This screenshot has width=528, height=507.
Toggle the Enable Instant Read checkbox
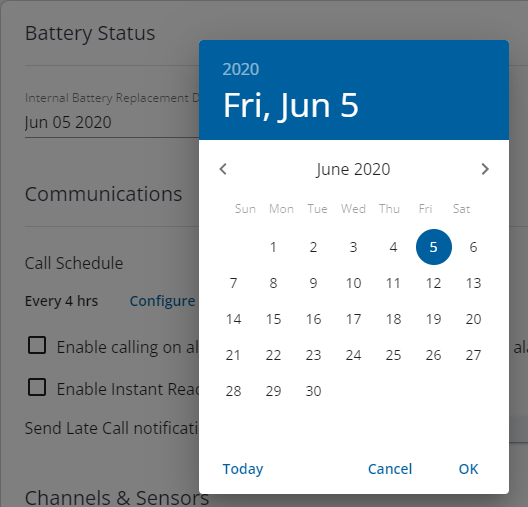[37, 387]
